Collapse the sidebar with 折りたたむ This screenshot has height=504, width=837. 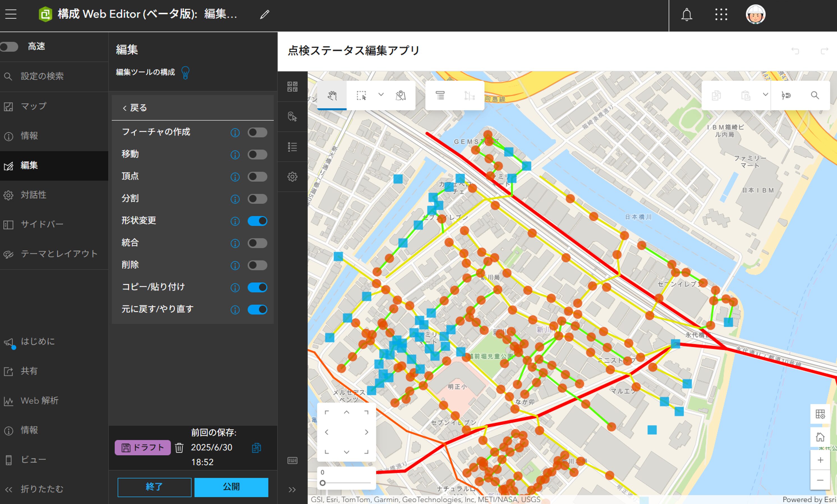pyautogui.click(x=54, y=489)
